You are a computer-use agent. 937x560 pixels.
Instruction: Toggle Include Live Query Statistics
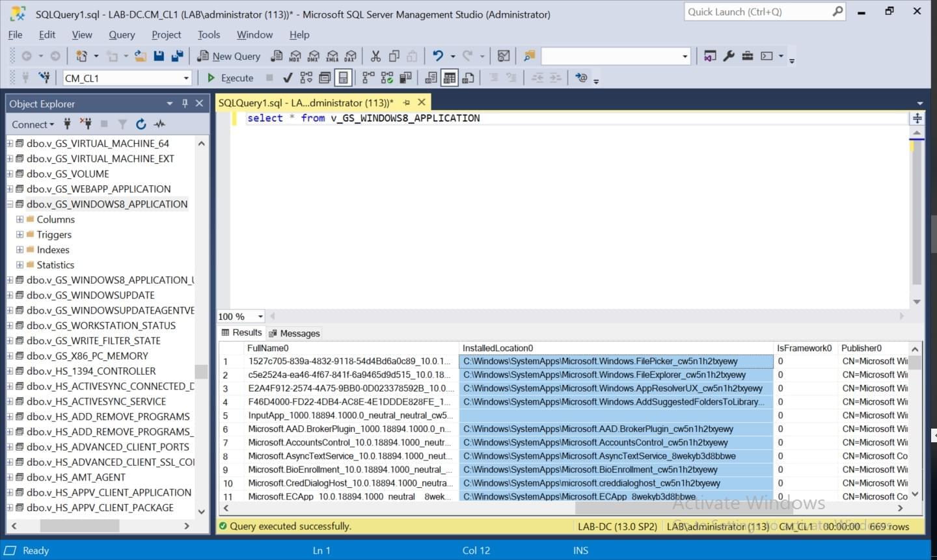(x=387, y=78)
